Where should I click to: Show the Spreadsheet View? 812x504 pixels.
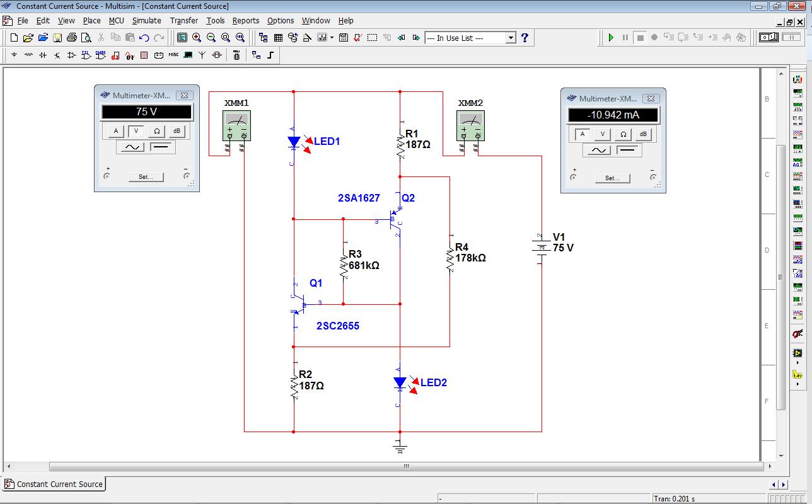[x=278, y=38]
